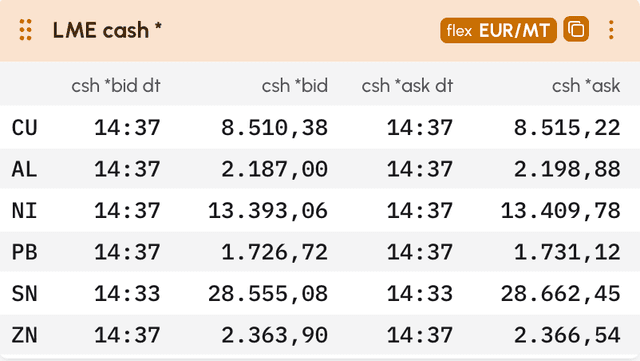Click NI bid price 13.393,06

(x=268, y=211)
